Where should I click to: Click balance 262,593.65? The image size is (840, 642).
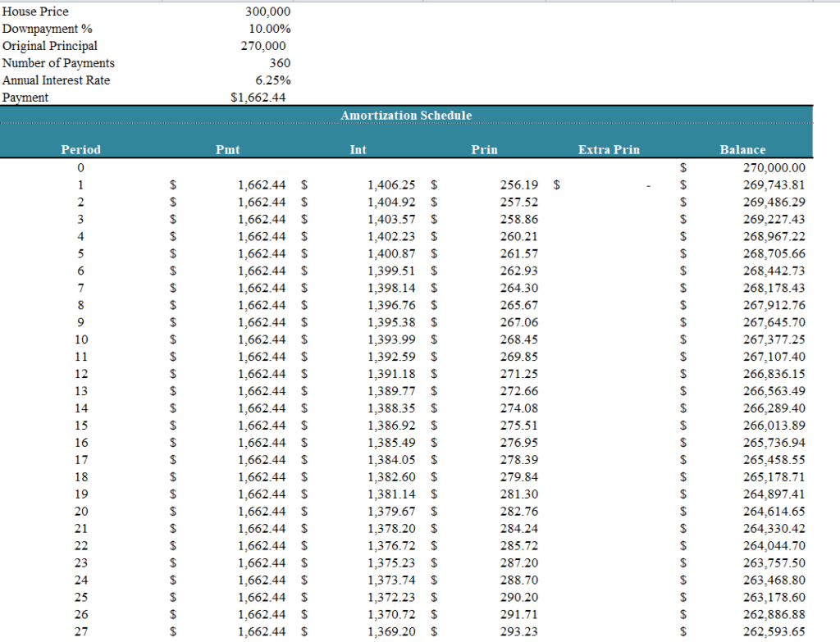774,631
